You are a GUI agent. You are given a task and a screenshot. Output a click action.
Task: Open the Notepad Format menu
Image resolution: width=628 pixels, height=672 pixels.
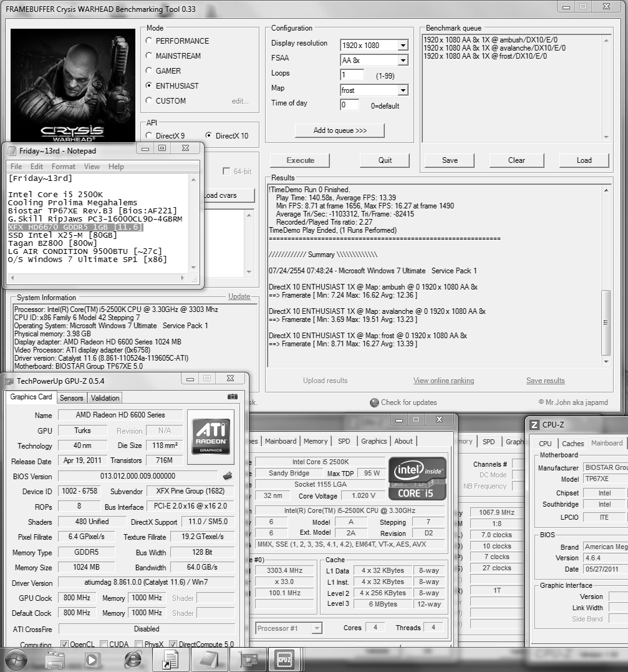[x=64, y=167]
